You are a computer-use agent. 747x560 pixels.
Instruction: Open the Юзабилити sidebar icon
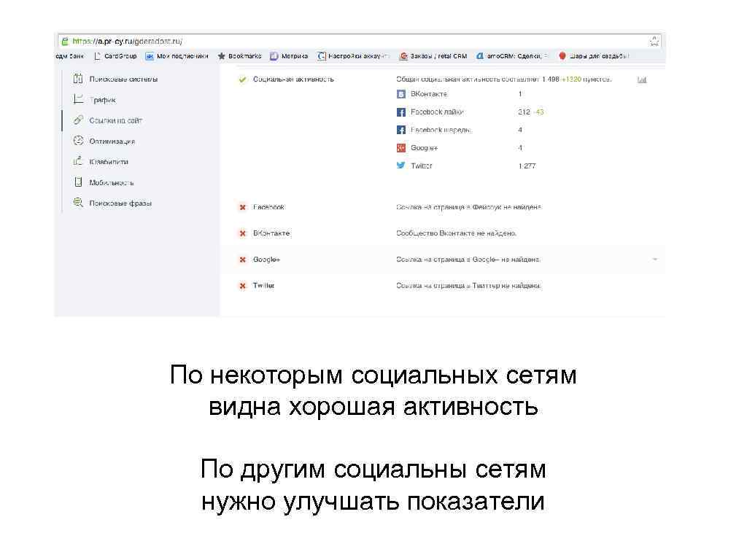tap(79, 161)
